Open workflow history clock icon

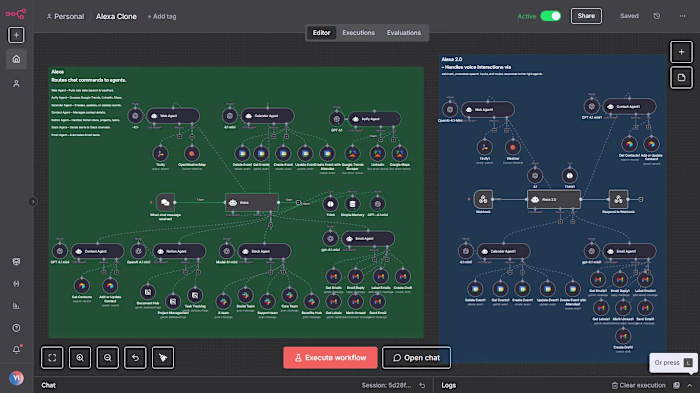(657, 16)
